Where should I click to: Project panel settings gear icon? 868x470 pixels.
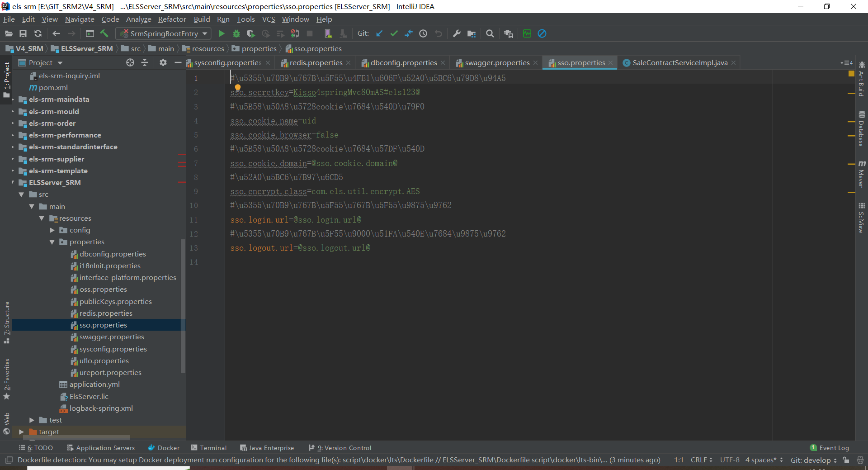[x=163, y=62]
